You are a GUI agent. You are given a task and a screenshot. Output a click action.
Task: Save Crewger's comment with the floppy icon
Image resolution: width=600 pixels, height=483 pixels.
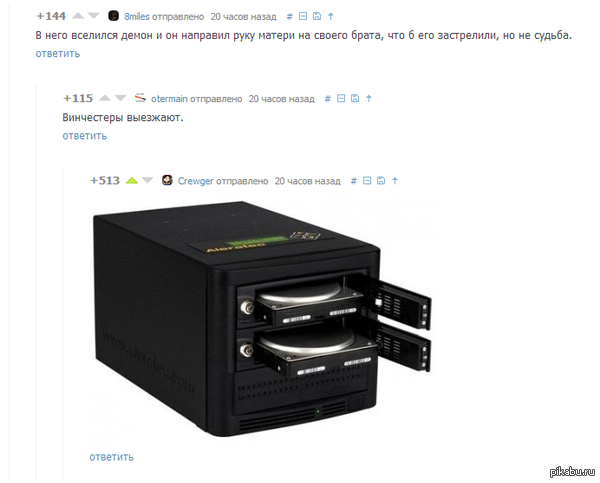[381, 181]
